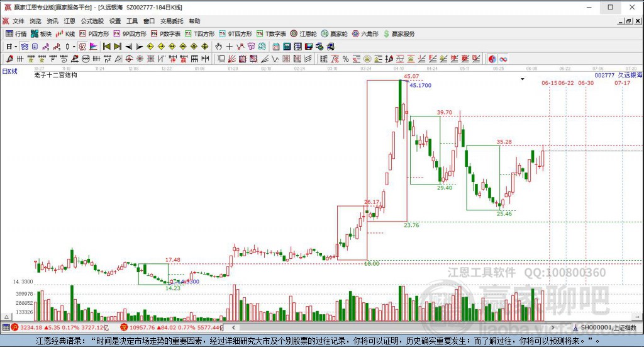Jump to last bar arrow icon
This screenshot has height=347, width=644.
coord(118,47)
